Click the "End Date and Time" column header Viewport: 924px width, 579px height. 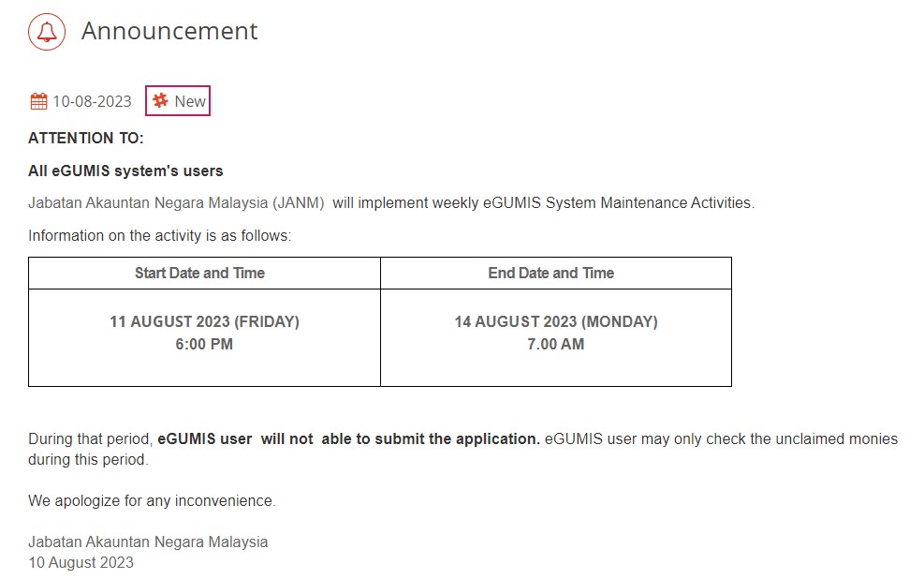(x=551, y=273)
